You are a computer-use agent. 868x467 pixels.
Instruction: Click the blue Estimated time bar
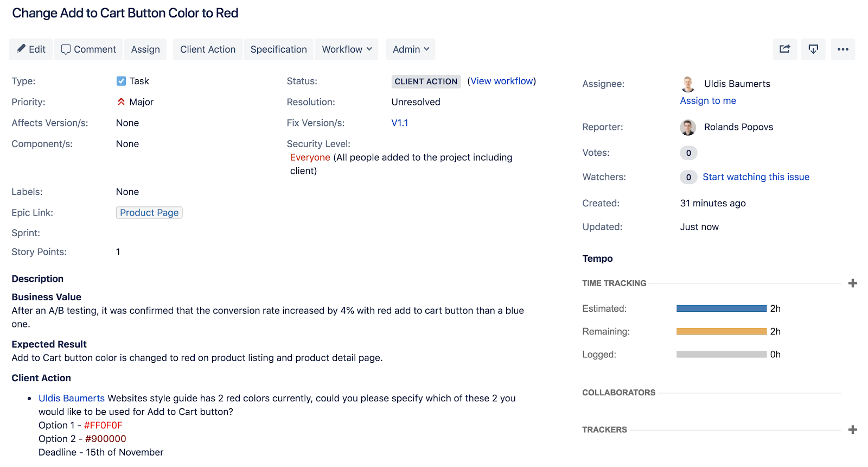(x=721, y=308)
